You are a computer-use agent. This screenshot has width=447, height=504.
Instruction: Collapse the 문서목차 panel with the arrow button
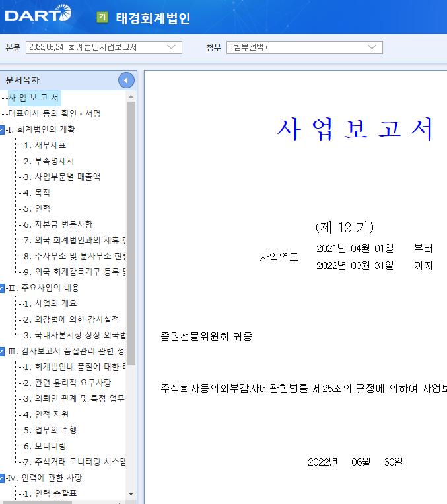coord(126,80)
